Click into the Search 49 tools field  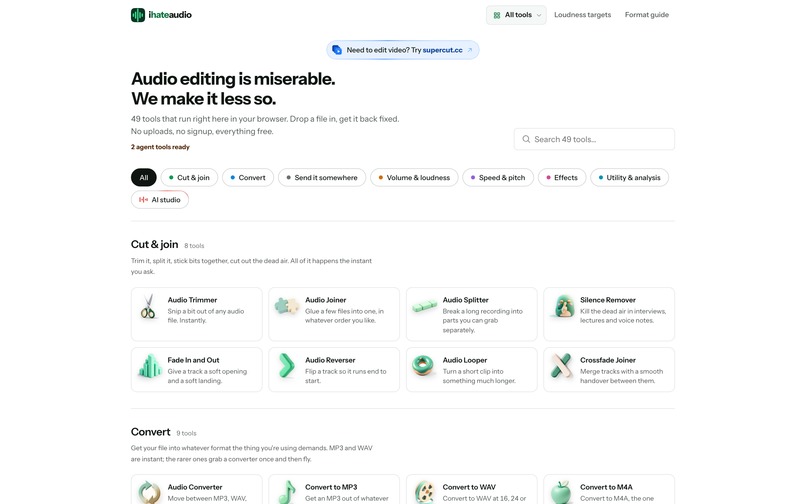coord(594,139)
